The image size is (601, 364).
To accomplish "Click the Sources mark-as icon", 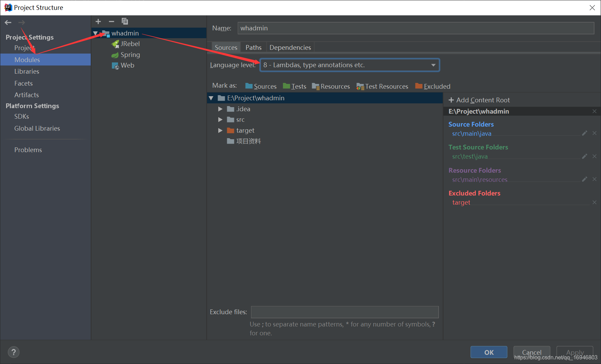I will click(248, 86).
